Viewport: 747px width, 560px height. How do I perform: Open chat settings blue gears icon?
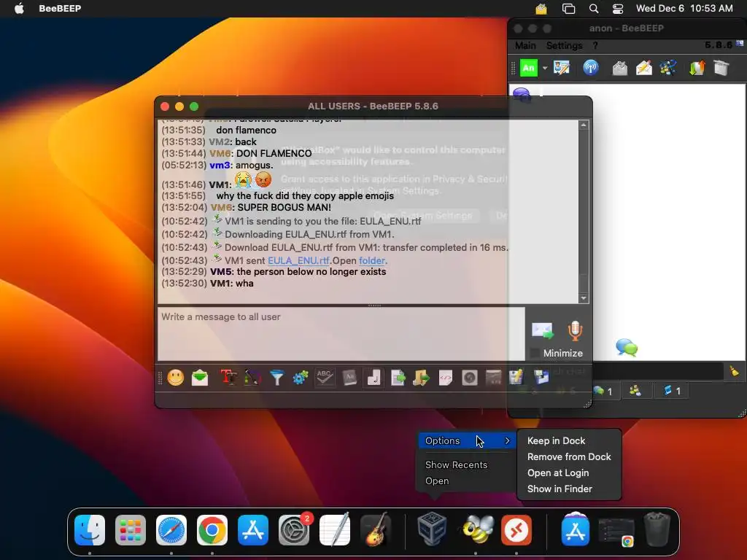coord(301,378)
